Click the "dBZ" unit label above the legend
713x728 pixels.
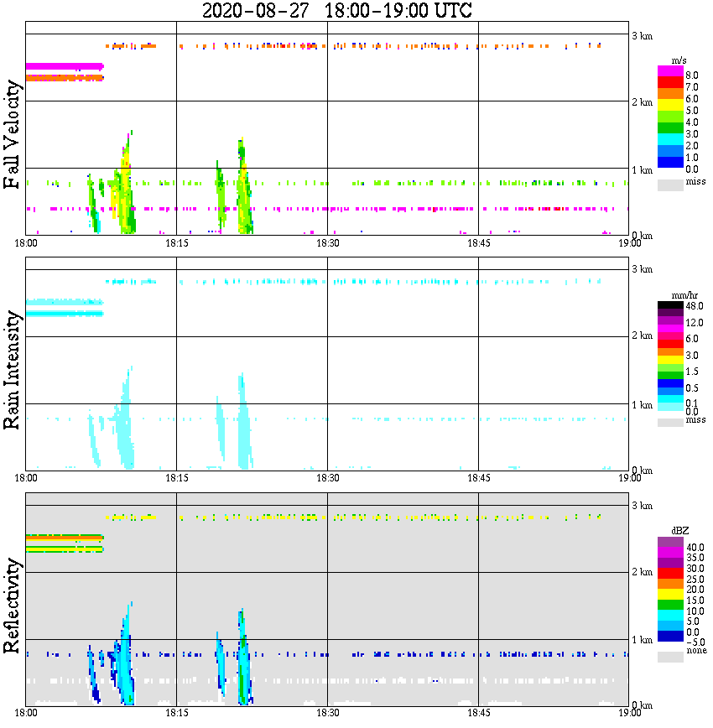point(680,530)
